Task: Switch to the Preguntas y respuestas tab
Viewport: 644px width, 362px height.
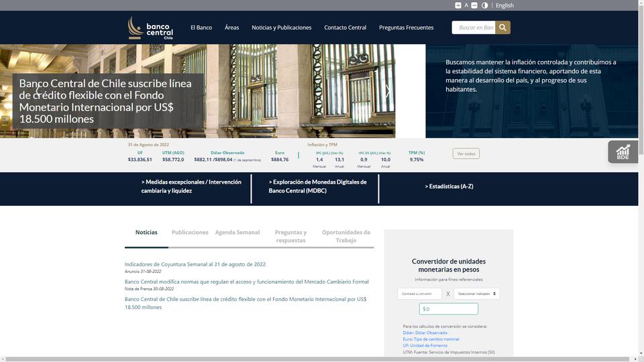Action: click(290, 237)
